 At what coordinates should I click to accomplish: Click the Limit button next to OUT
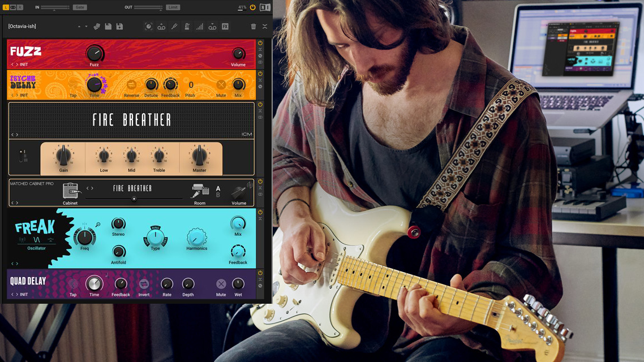173,7
